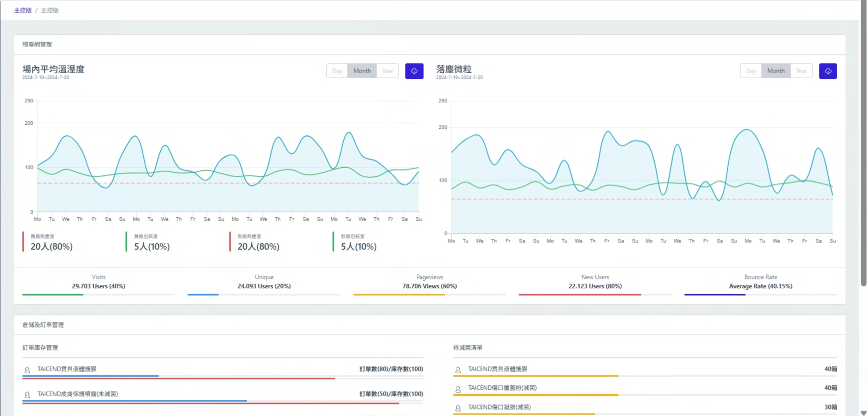Viewport: 868px width, 416px height.
Task: Click download icon for 場內平均溫溼度 chart
Action: tap(414, 71)
